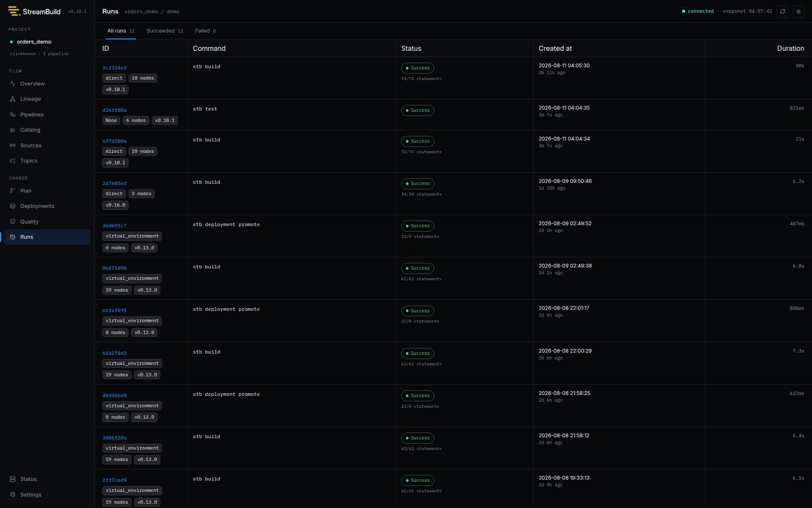812x508 pixels.
Task: Click the '6 nodes' tag
Action: pos(136,121)
